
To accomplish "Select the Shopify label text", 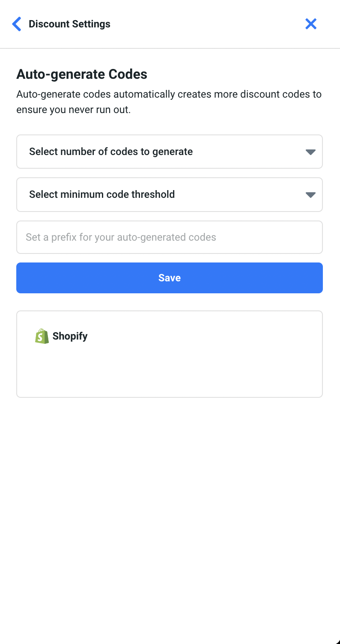I will (70, 336).
